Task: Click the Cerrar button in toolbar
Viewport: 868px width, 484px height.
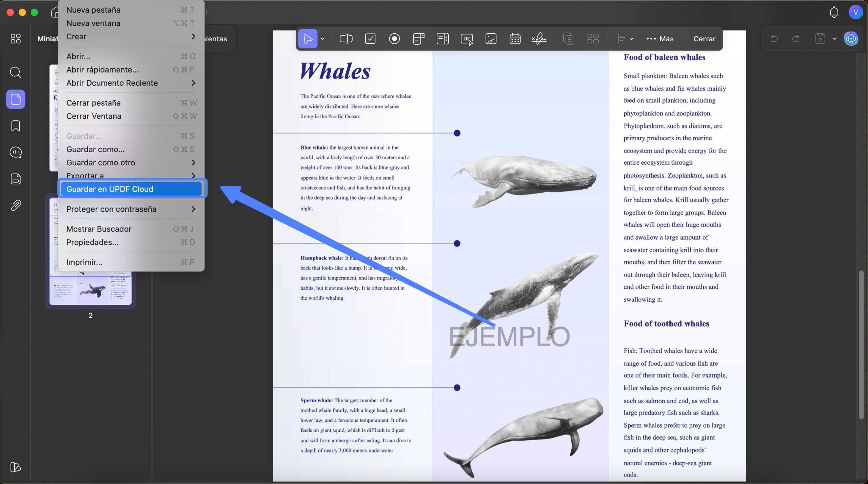Action: [x=704, y=39]
